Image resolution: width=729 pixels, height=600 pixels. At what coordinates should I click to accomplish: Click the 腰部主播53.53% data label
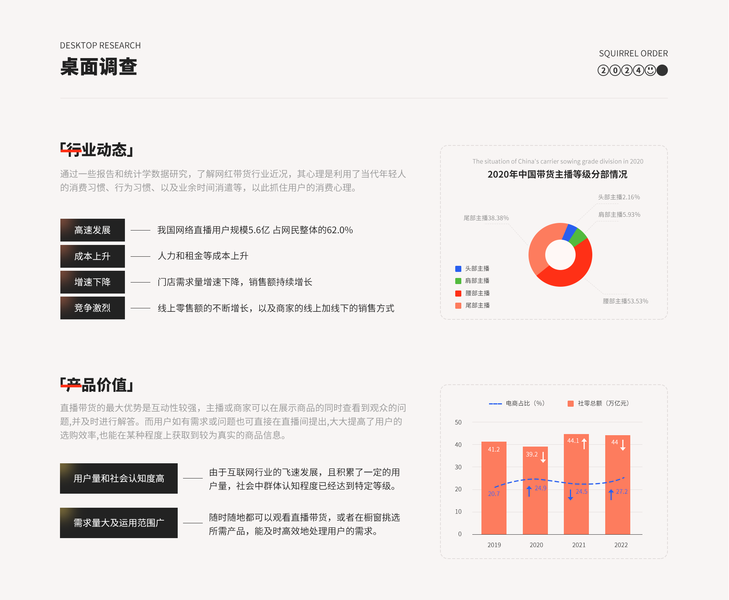pos(625,301)
